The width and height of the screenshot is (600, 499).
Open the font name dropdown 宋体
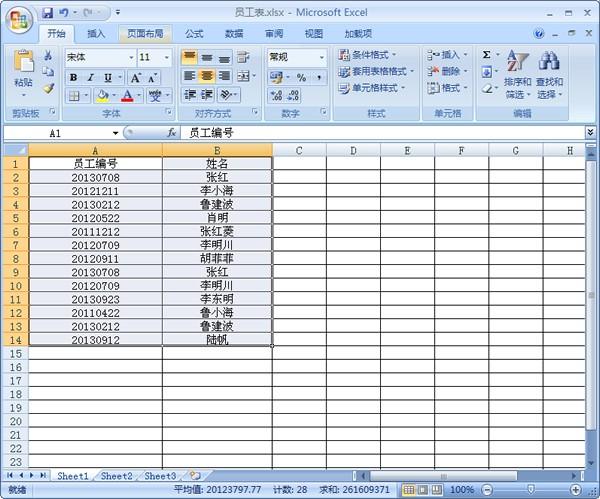point(131,57)
